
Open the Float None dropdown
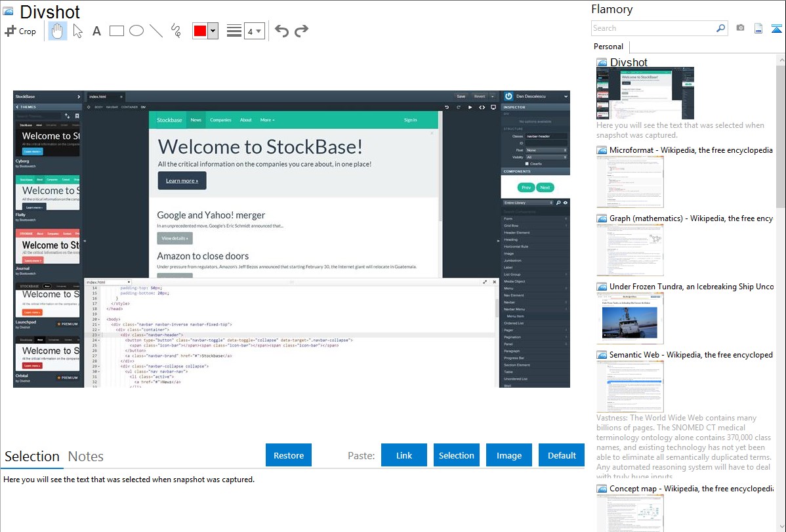547,150
